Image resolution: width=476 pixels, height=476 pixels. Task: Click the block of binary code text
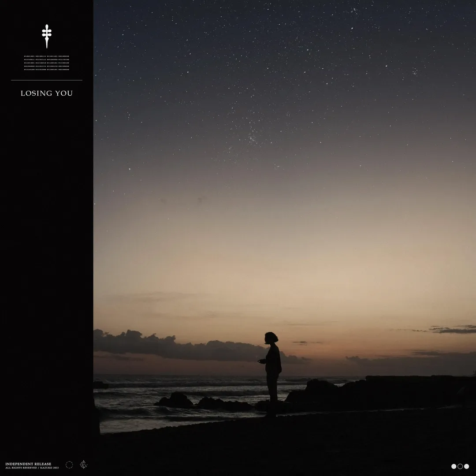pos(47,63)
